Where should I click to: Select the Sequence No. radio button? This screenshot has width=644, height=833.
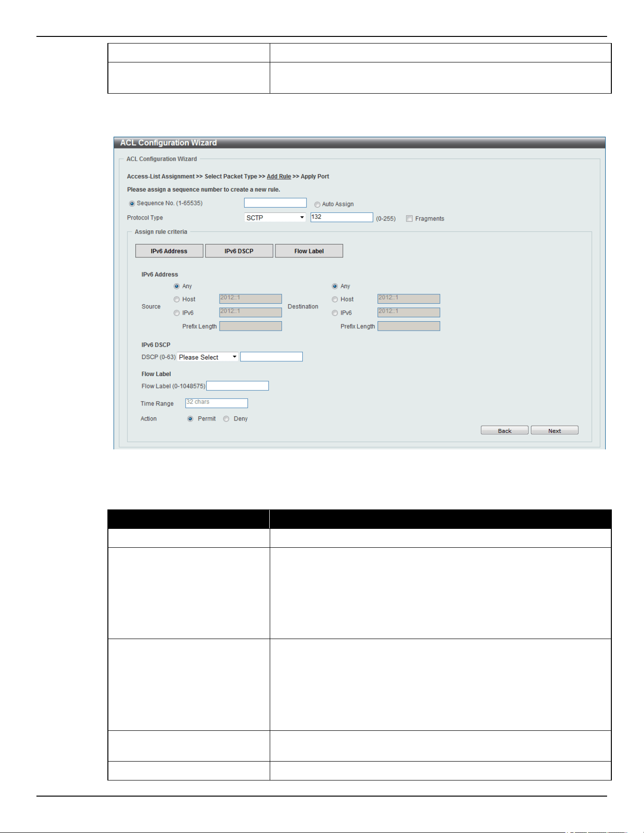pyautogui.click(x=132, y=204)
